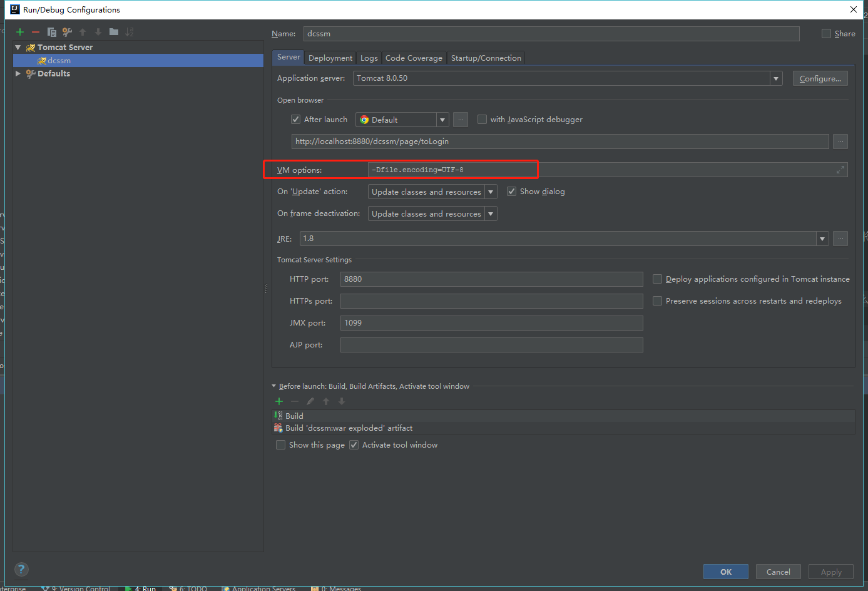Move configuration up arrow in toolbar
Viewport: 868px width, 591px height.
pyautogui.click(x=83, y=32)
